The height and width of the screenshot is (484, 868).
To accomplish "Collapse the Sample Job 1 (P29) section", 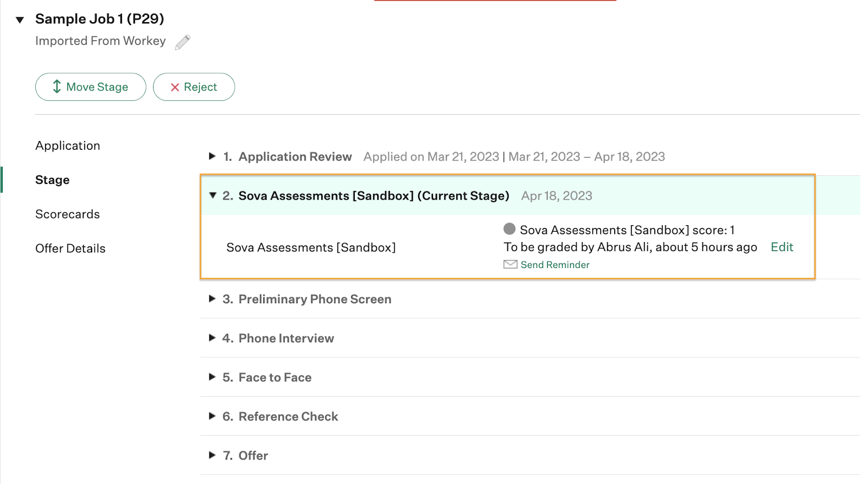I will (x=20, y=20).
